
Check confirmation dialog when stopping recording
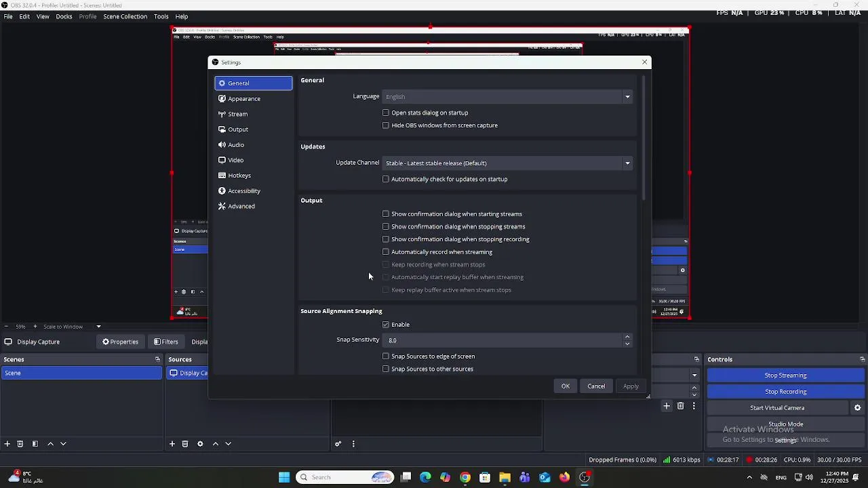[x=386, y=239]
